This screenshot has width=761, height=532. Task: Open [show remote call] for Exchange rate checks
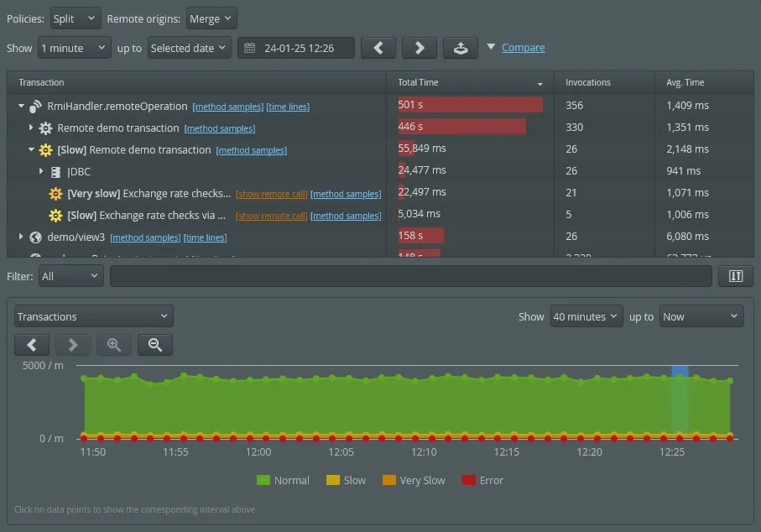272,193
